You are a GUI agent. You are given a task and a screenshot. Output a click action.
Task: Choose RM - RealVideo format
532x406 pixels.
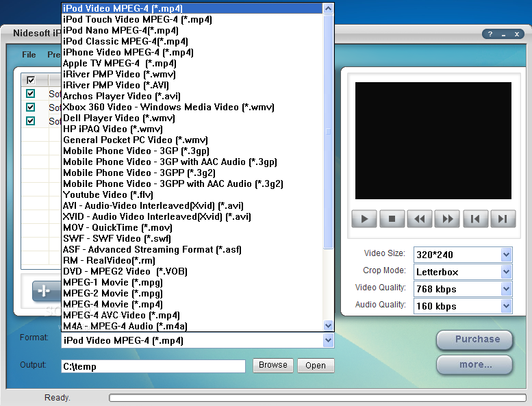pyautogui.click(x=192, y=260)
